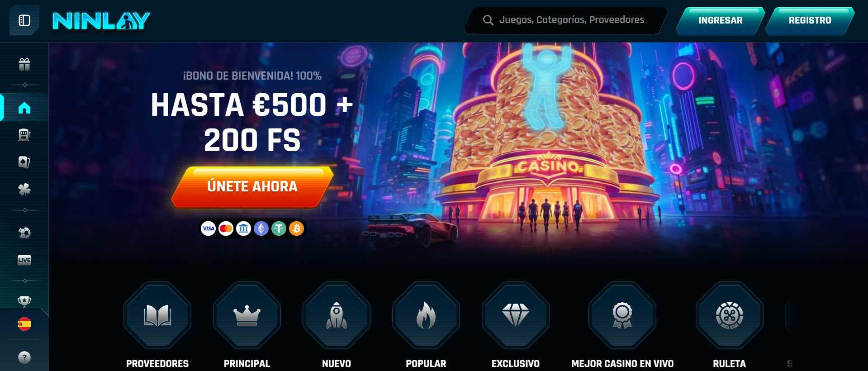The width and height of the screenshot is (868, 371).
Task: Select the EXCLUSIVO diamond category
Action: pyautogui.click(x=516, y=325)
